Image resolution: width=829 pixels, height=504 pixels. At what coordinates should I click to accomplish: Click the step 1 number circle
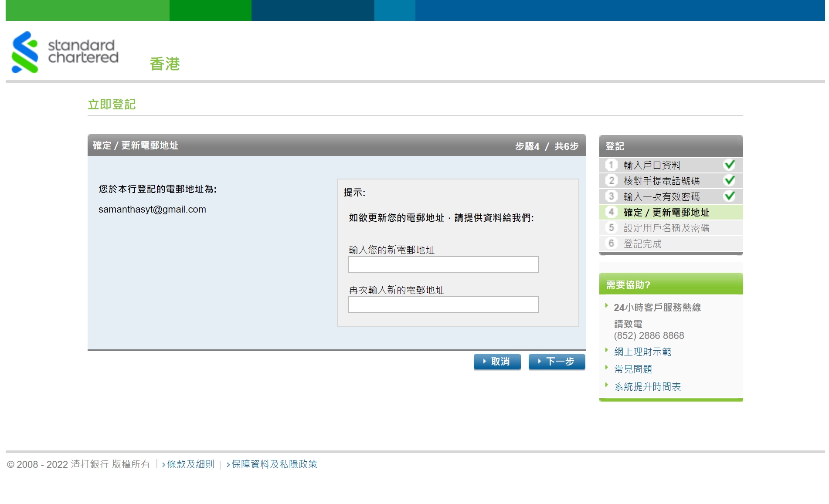click(611, 165)
